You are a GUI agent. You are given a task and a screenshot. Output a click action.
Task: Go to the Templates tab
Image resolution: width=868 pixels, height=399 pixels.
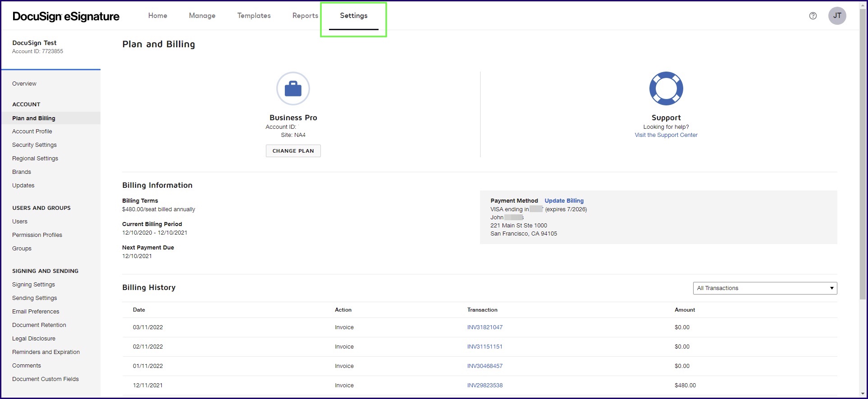(254, 16)
